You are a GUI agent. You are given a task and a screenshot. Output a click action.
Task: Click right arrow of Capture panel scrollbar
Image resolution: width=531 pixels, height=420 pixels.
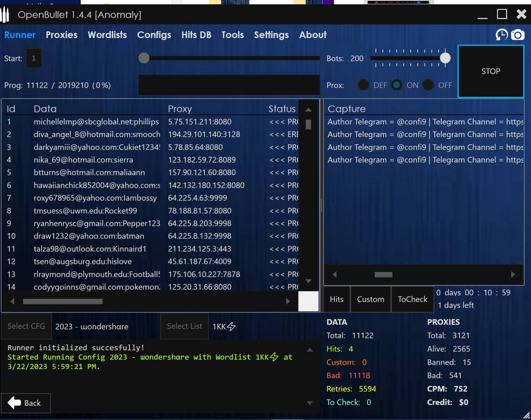(x=513, y=274)
